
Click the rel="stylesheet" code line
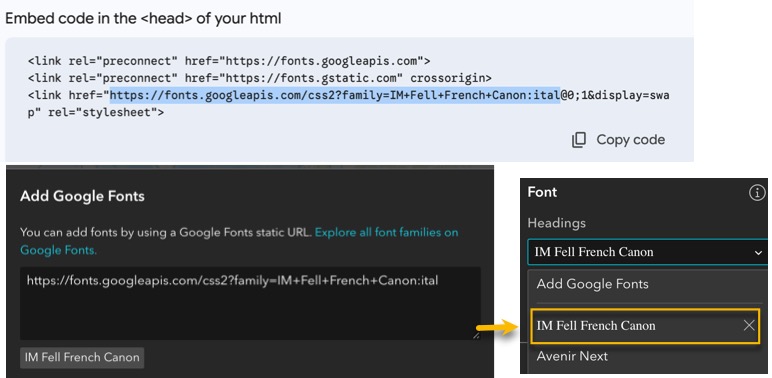(96, 112)
